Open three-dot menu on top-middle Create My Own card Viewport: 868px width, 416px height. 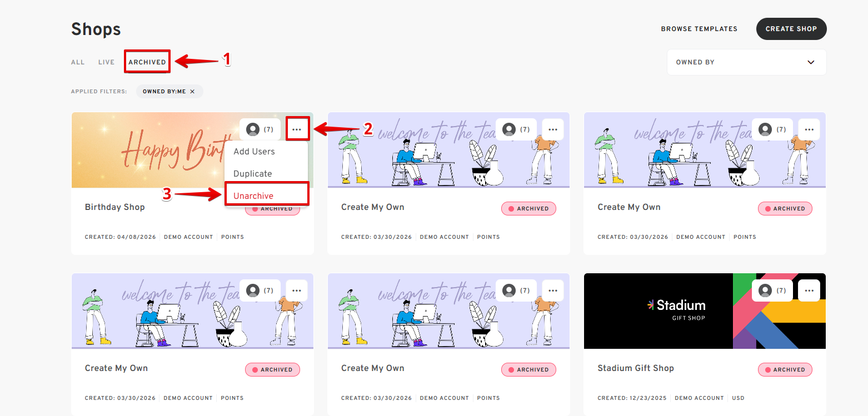[x=552, y=129]
